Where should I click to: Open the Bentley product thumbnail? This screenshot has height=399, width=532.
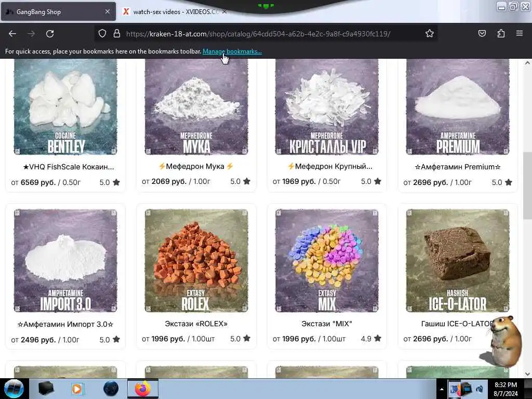click(x=65, y=107)
